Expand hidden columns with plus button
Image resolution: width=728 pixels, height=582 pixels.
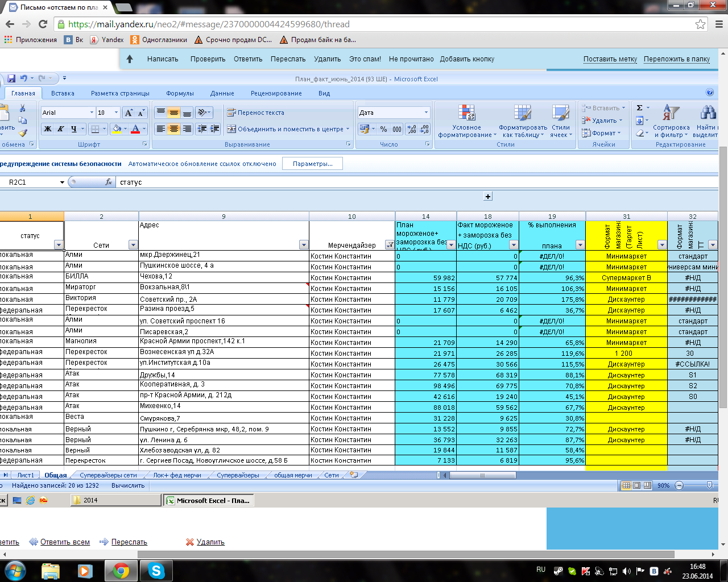point(488,196)
